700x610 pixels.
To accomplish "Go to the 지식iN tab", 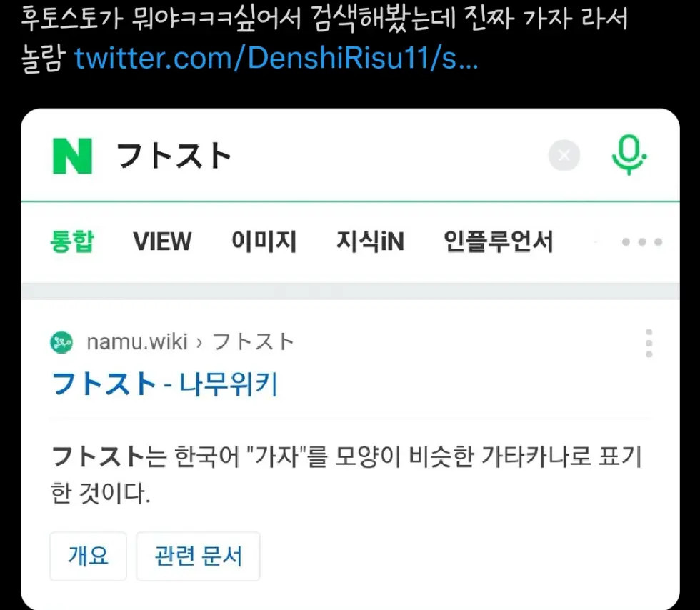I will point(370,241).
